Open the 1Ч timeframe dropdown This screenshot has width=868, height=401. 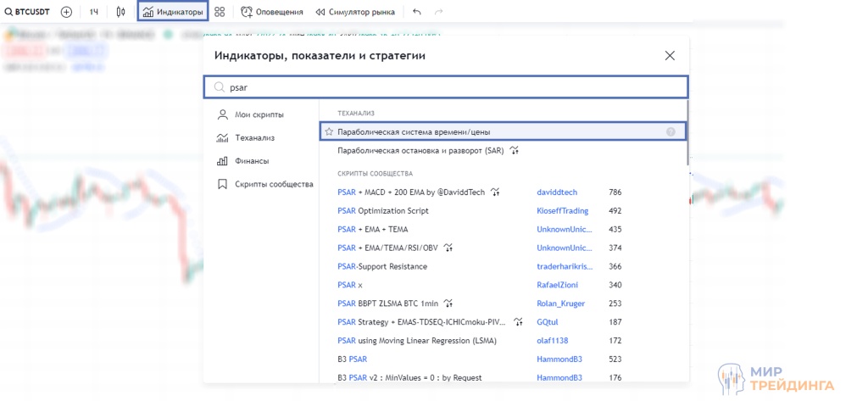pos(94,12)
